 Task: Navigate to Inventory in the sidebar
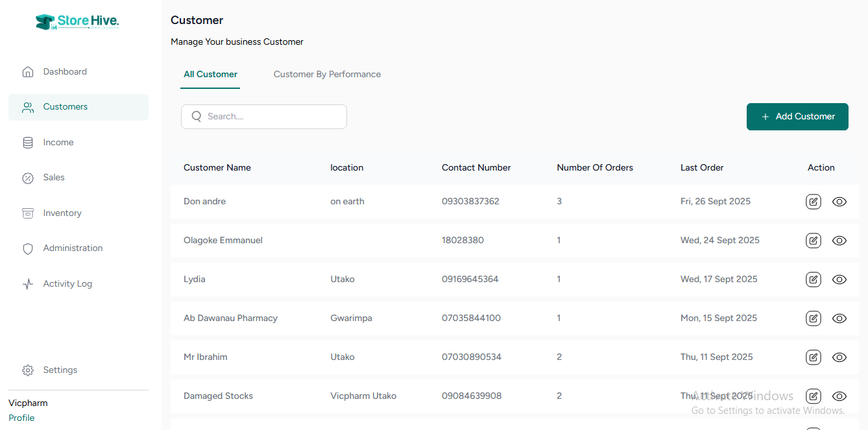(x=62, y=213)
